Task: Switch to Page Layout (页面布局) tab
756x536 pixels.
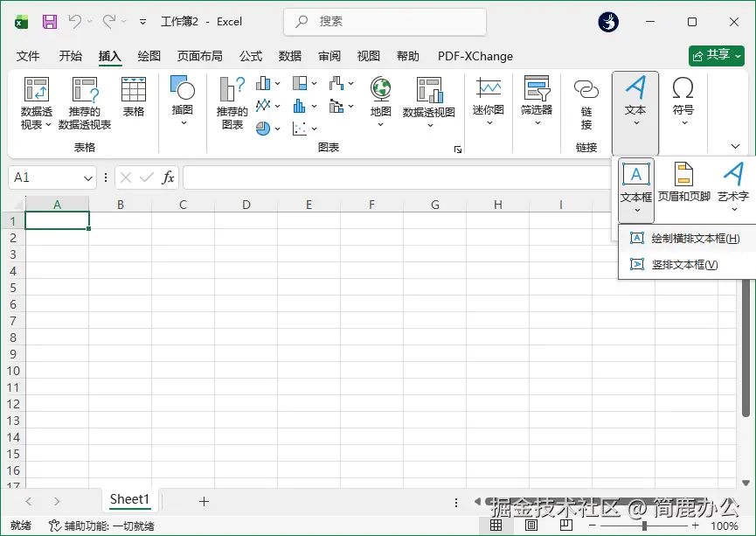Action: click(x=199, y=57)
